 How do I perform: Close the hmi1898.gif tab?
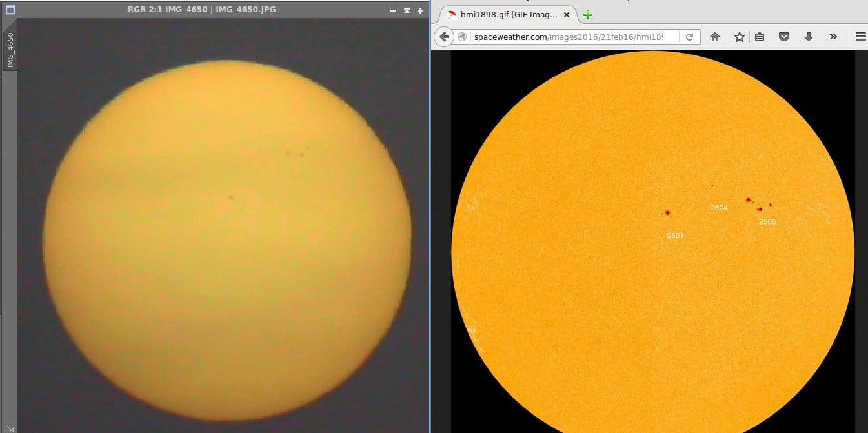tap(567, 14)
